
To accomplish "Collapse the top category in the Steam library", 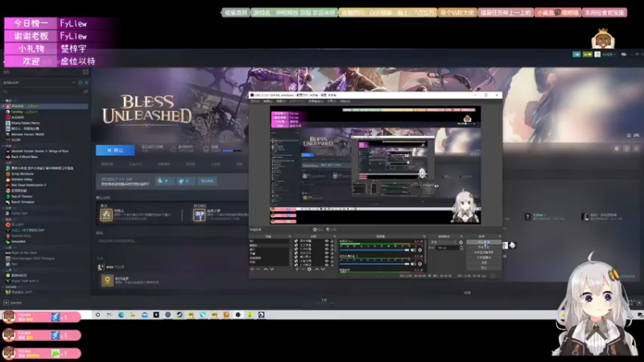I will pos(3,101).
